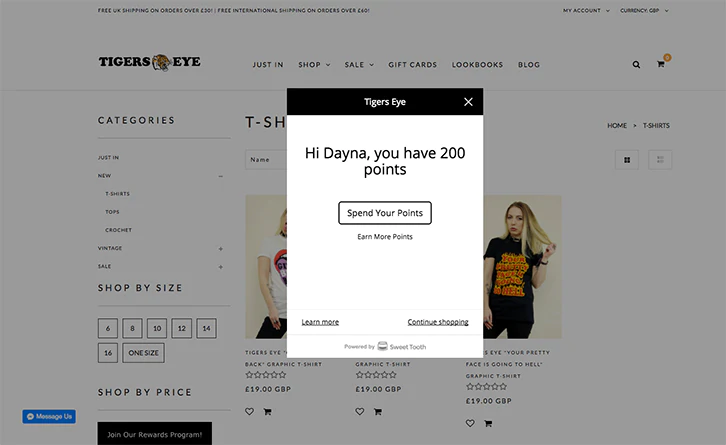Collapse the NEW category
Screen dimensions: 726x445
pos(220,176)
